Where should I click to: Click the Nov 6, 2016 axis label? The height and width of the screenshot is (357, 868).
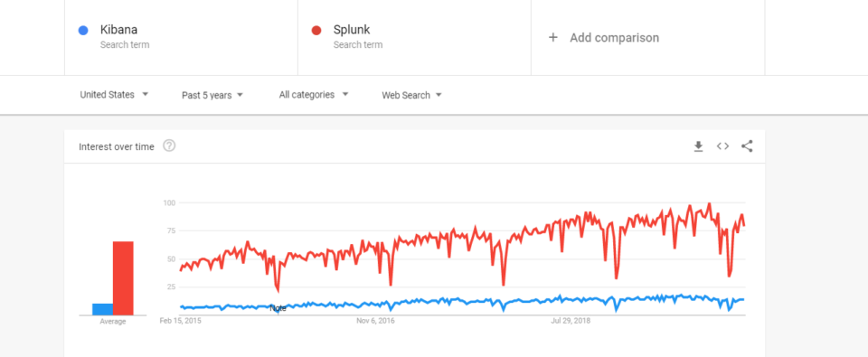pyautogui.click(x=375, y=321)
